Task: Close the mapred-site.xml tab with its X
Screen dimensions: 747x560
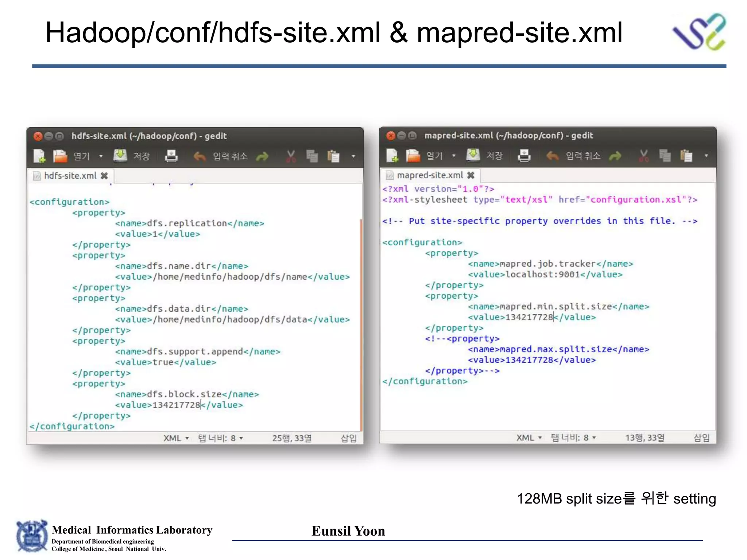Action: click(471, 175)
